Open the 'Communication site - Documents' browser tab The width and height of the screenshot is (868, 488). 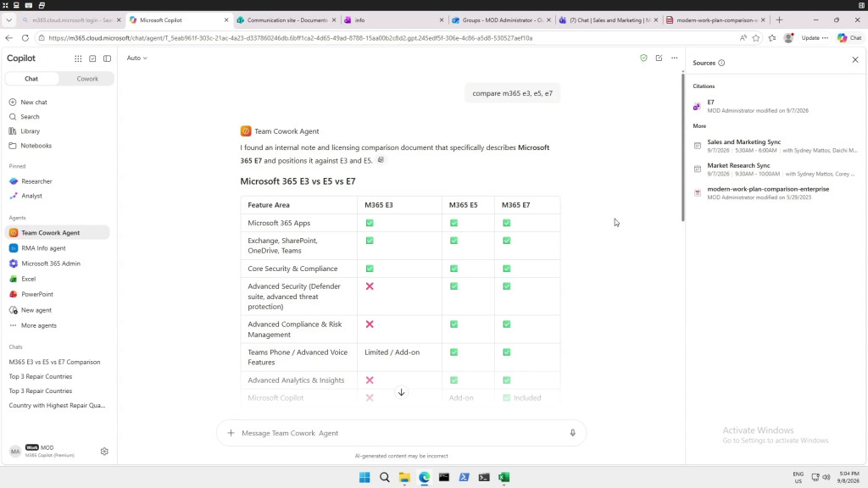287,20
